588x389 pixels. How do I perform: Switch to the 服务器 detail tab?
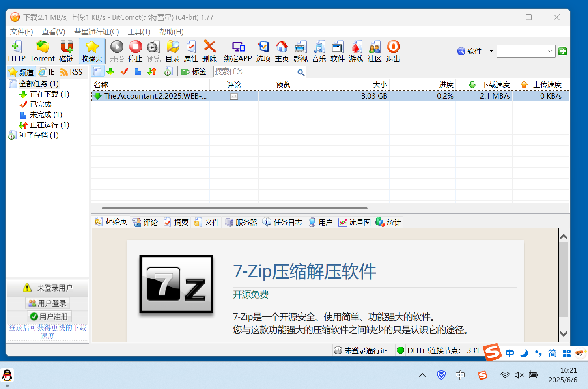[x=241, y=222]
